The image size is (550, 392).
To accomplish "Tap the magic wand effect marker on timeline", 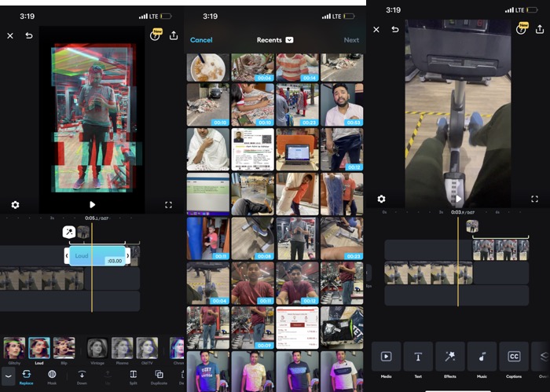I will pos(69,232).
